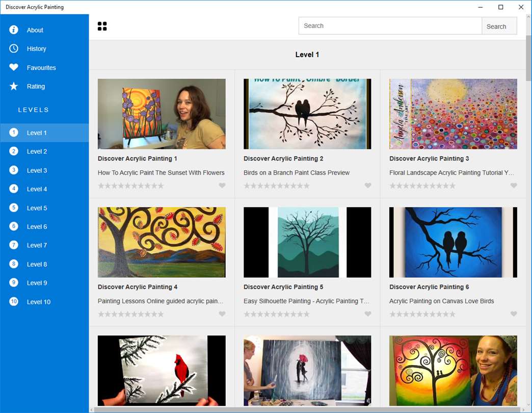Click the number 4 circle icon
This screenshot has height=413, width=532.
(x=14, y=189)
